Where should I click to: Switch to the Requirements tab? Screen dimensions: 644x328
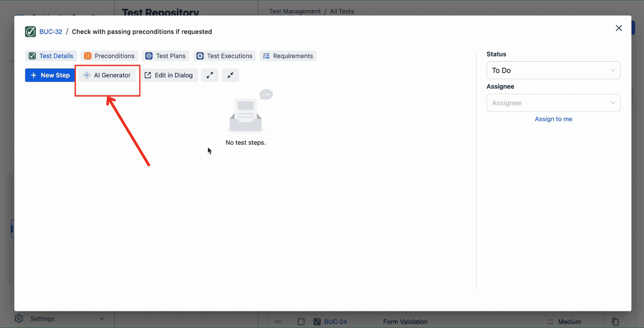(288, 56)
